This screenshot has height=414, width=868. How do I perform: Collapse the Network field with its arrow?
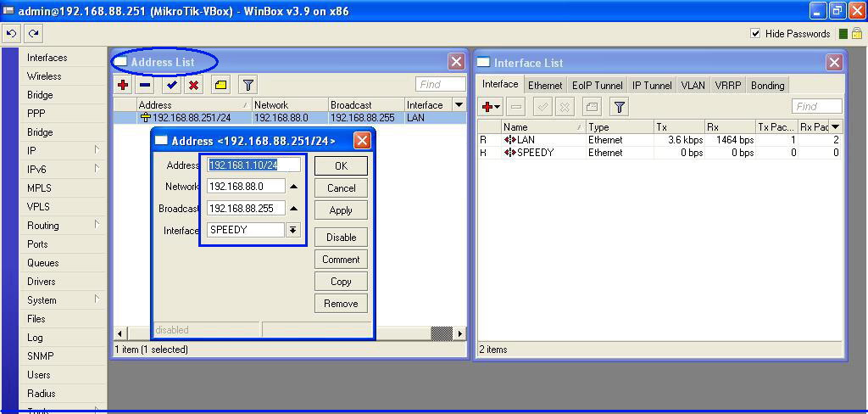294,187
